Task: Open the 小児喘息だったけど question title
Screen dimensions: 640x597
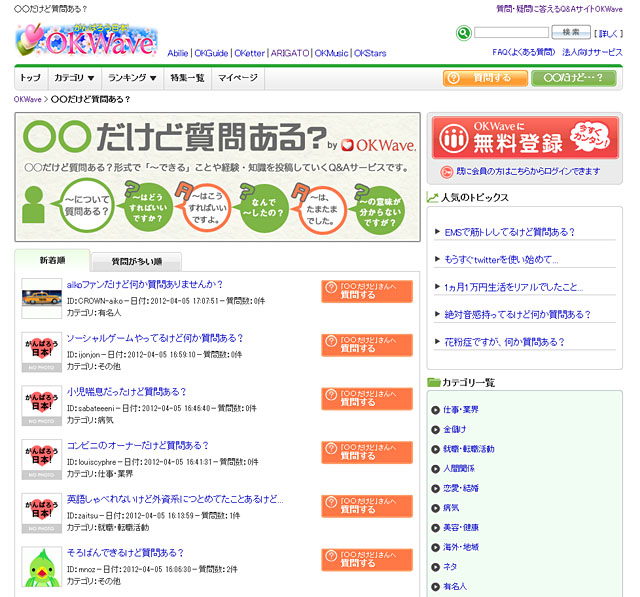Action: click(x=126, y=392)
